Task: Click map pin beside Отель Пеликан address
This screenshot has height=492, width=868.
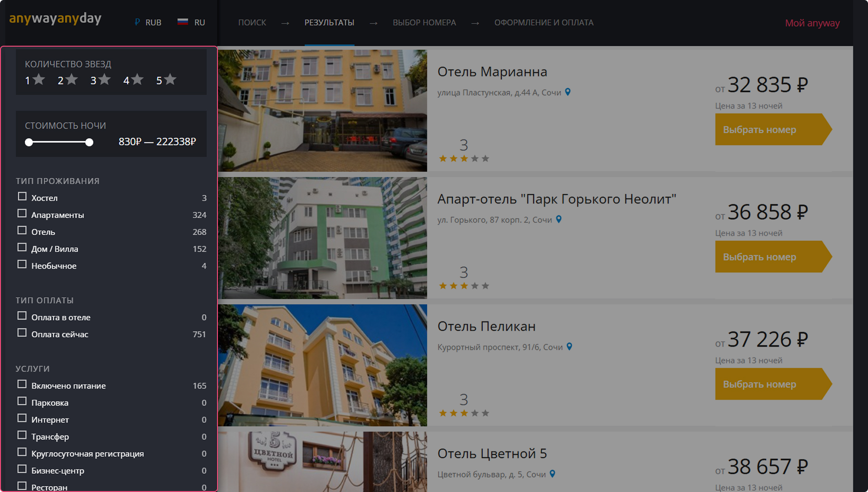Action: click(570, 347)
